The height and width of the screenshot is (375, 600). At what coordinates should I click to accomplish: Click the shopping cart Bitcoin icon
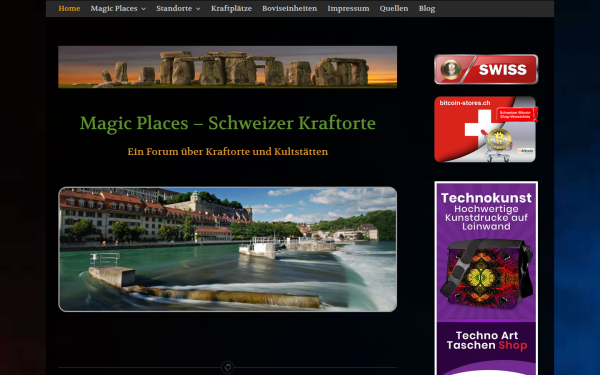click(x=498, y=145)
